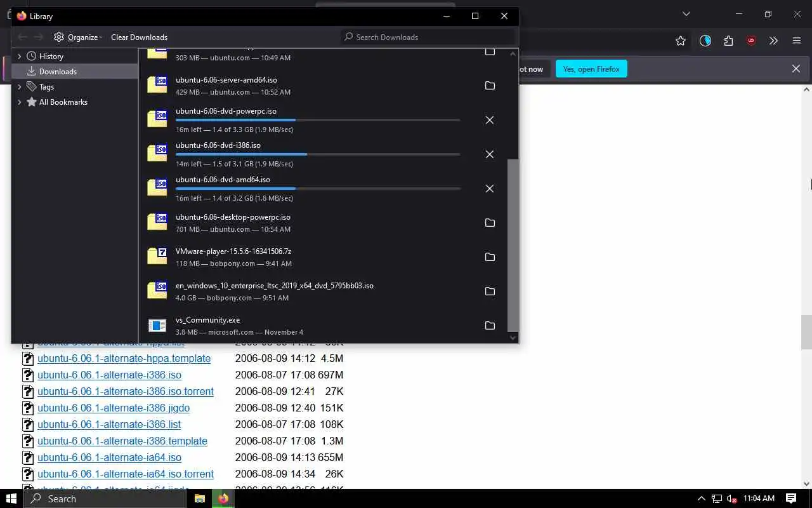The width and height of the screenshot is (812, 508).
Task: Cancel the ubuntu-6.06-dvd-powerpc.iso download
Action: (x=490, y=120)
